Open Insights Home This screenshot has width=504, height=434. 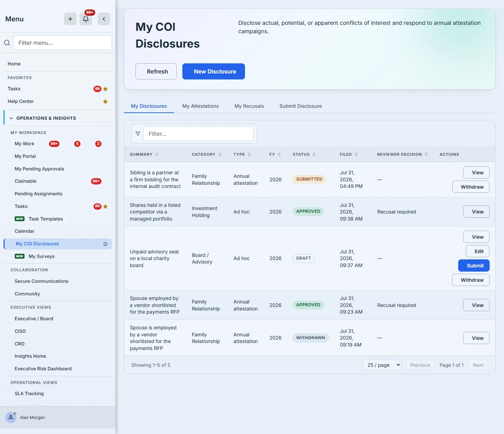coord(58,356)
